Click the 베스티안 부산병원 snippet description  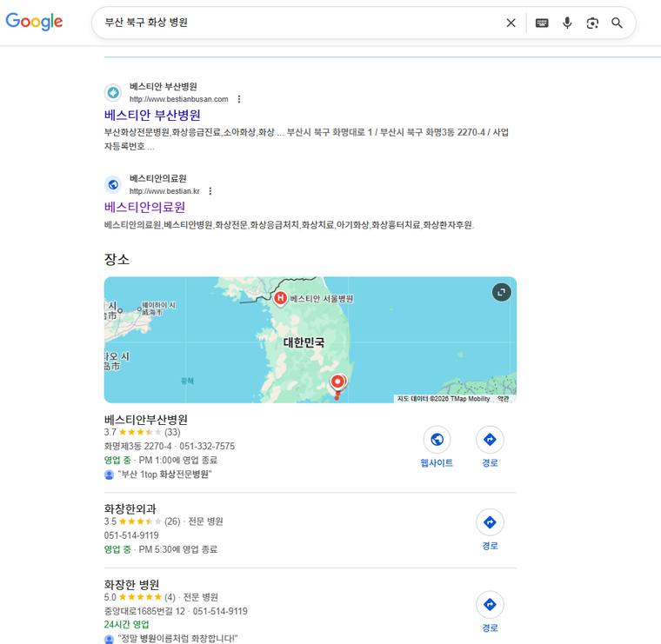(306, 139)
